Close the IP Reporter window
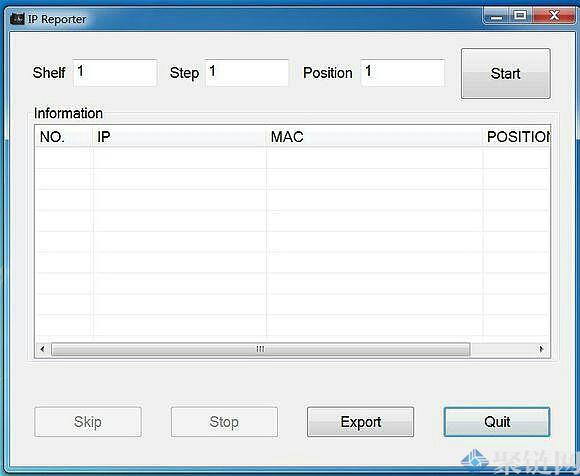This screenshot has width=580, height=476. click(x=554, y=16)
